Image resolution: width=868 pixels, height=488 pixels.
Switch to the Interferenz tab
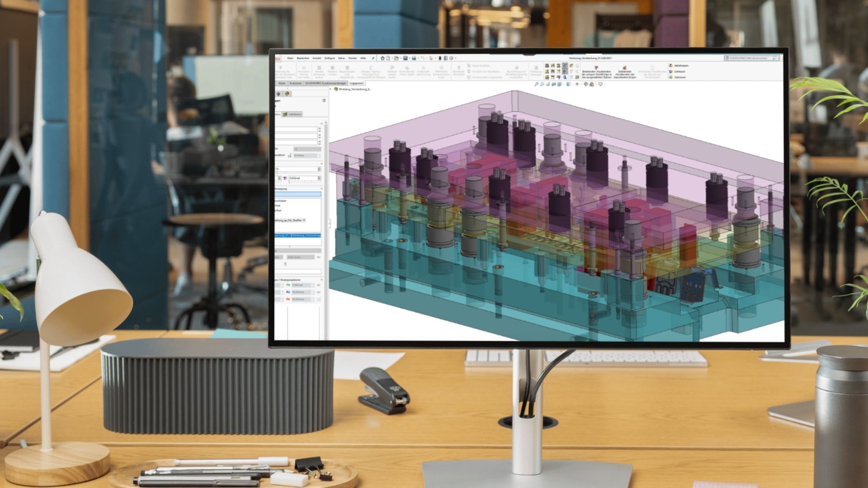(x=292, y=114)
